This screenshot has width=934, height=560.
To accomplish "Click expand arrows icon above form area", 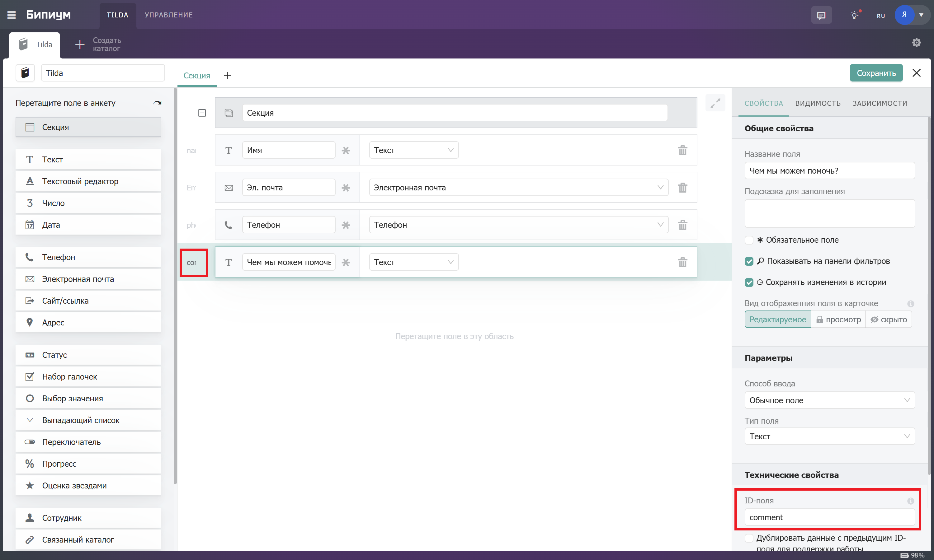I will (x=715, y=103).
